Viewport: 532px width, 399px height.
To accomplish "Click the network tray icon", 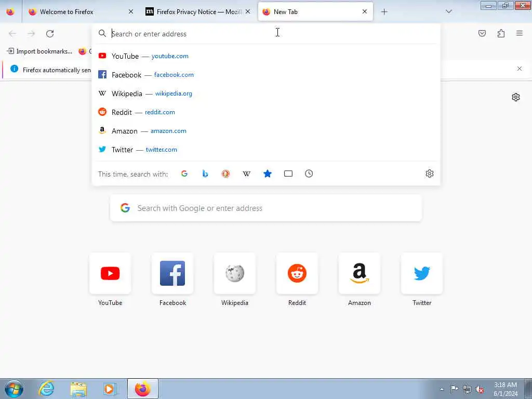I will click(467, 389).
